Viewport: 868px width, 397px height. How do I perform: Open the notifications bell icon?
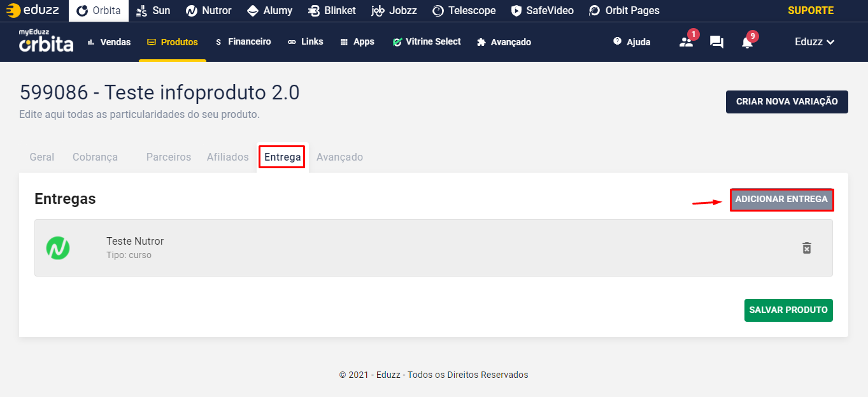pos(747,42)
